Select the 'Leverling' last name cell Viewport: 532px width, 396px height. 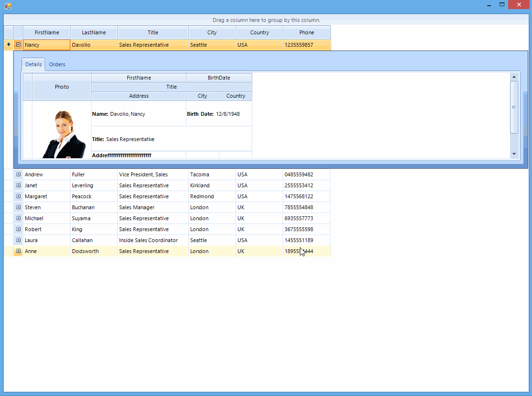point(94,185)
